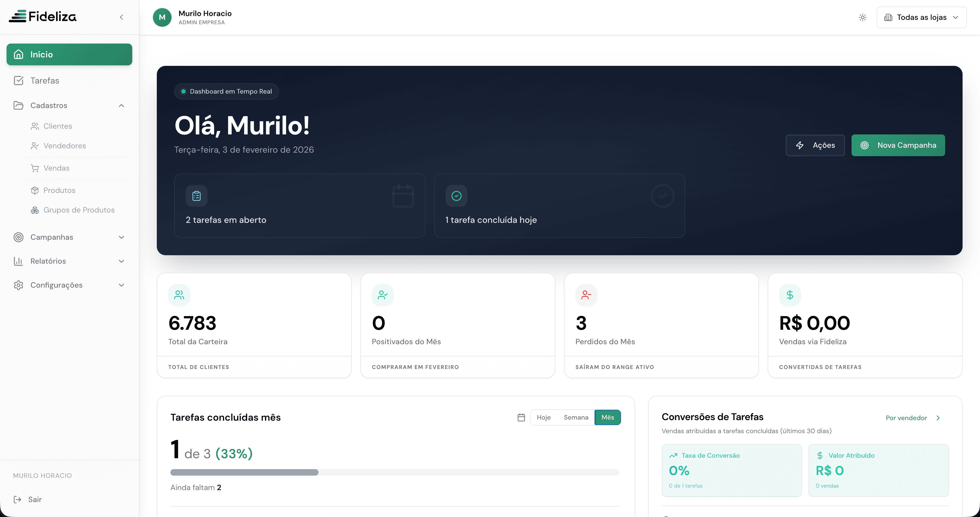
Task: Open Grupos de Produtos
Action: coord(79,210)
